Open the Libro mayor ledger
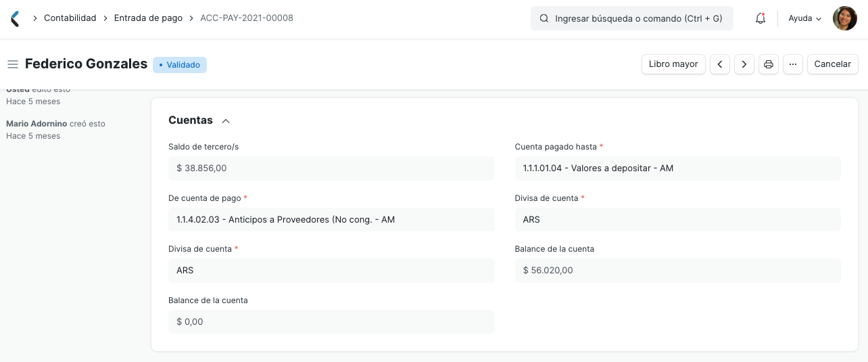The width and height of the screenshot is (868, 362). coord(673,64)
